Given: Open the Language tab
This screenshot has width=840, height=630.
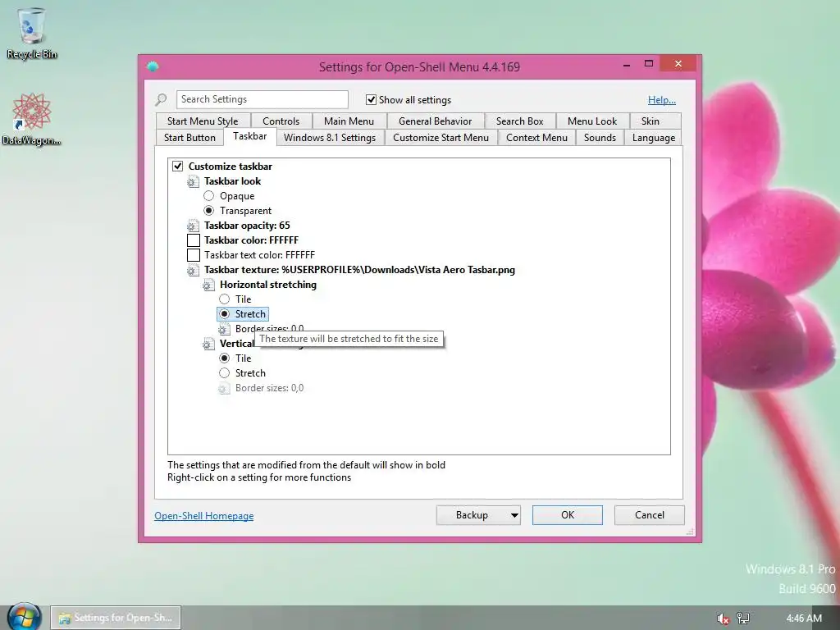Looking at the screenshot, I should pos(654,138).
